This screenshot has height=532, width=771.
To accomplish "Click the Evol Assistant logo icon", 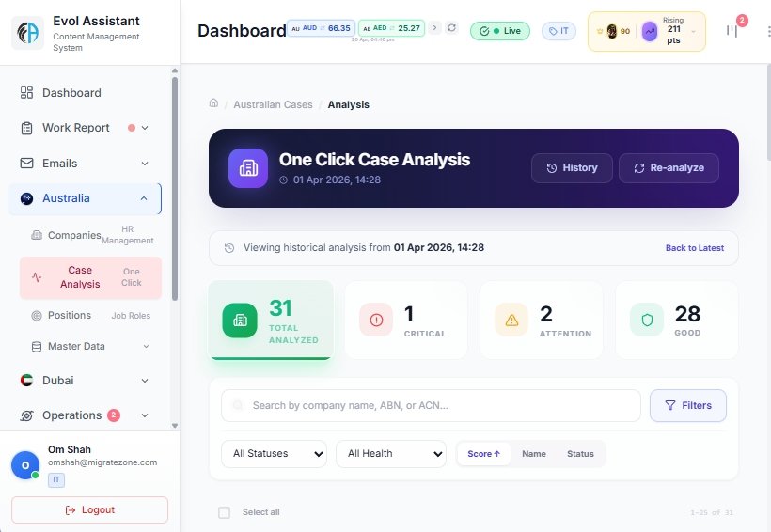I will 27,33.
